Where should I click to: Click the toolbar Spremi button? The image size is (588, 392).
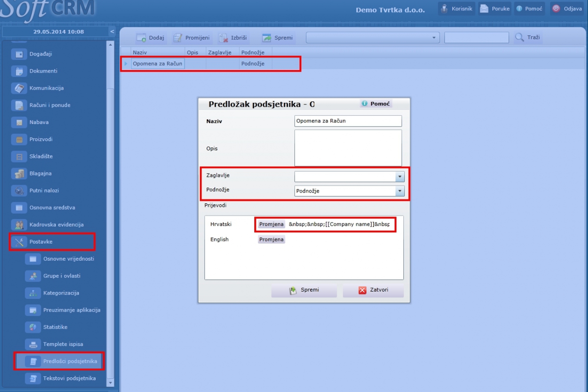(x=277, y=38)
